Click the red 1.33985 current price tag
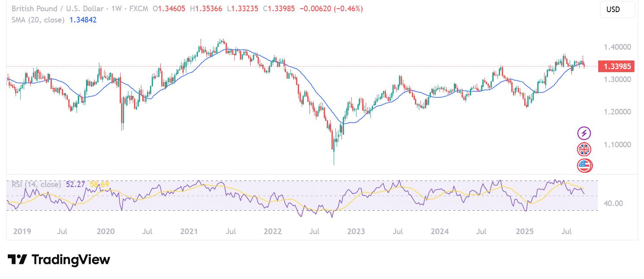This screenshot has width=644, height=279. coord(616,66)
